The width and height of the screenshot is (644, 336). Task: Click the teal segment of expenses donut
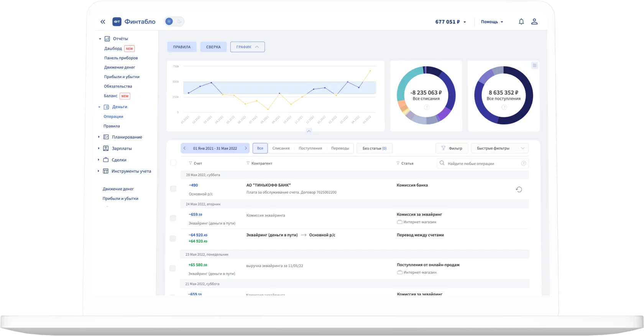pos(406,81)
